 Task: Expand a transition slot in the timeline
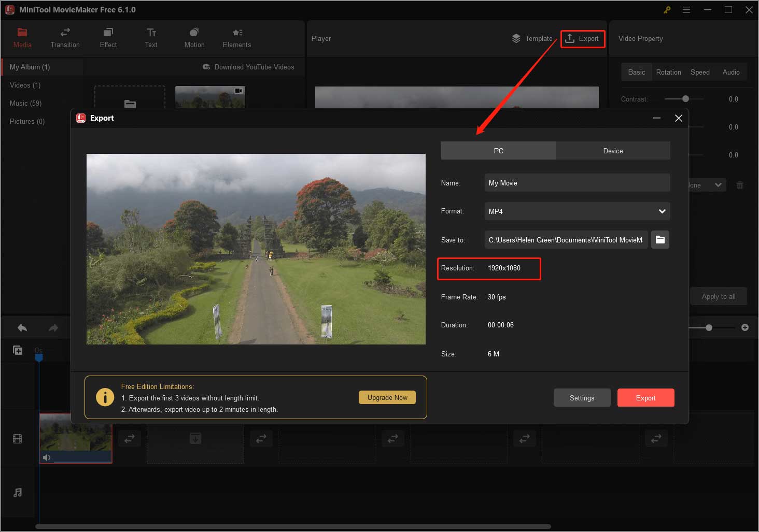130,438
